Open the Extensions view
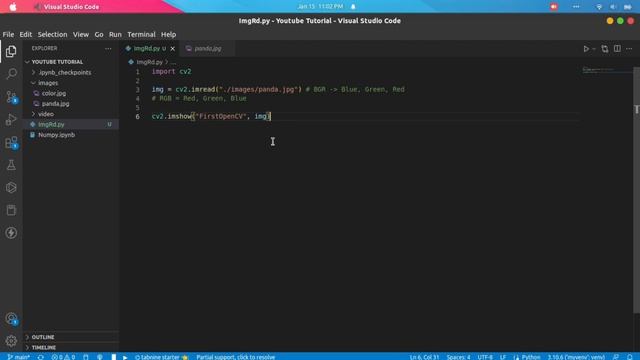The image size is (640, 360). coord(11,142)
